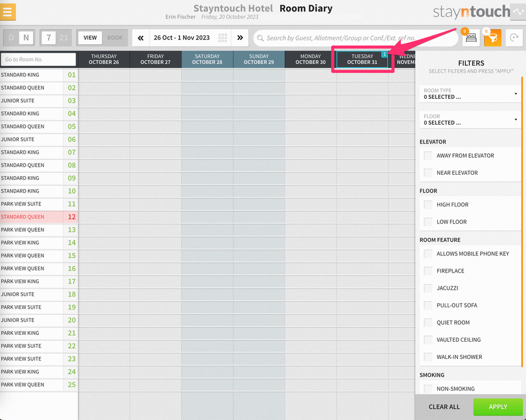Open the calendar grid date picker
Screen dimensions: 526x420
coord(222,38)
